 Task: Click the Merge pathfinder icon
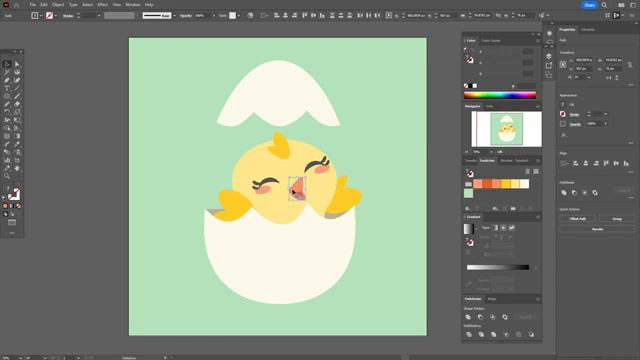493,334
